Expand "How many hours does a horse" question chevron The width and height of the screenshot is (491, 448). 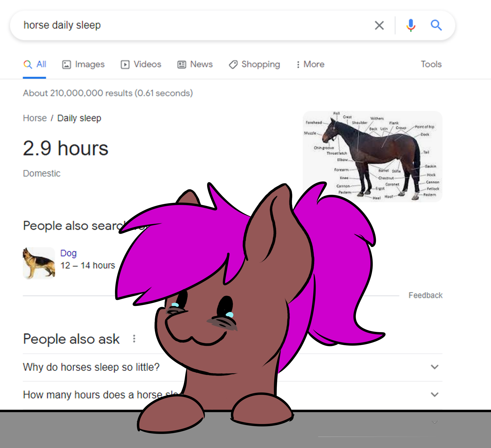pos(435,394)
